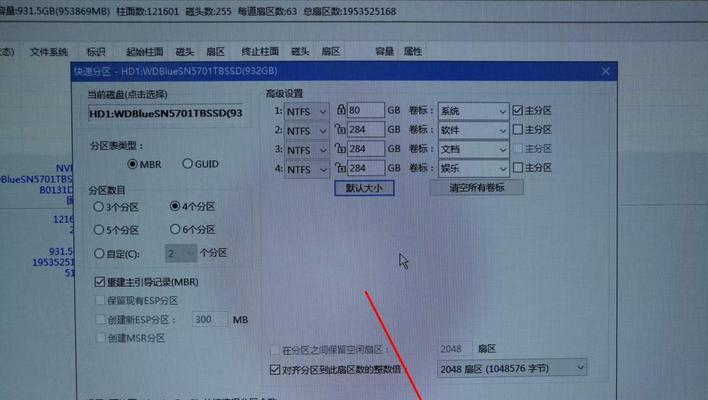Open file system dropdown for partition 2

[307, 130]
